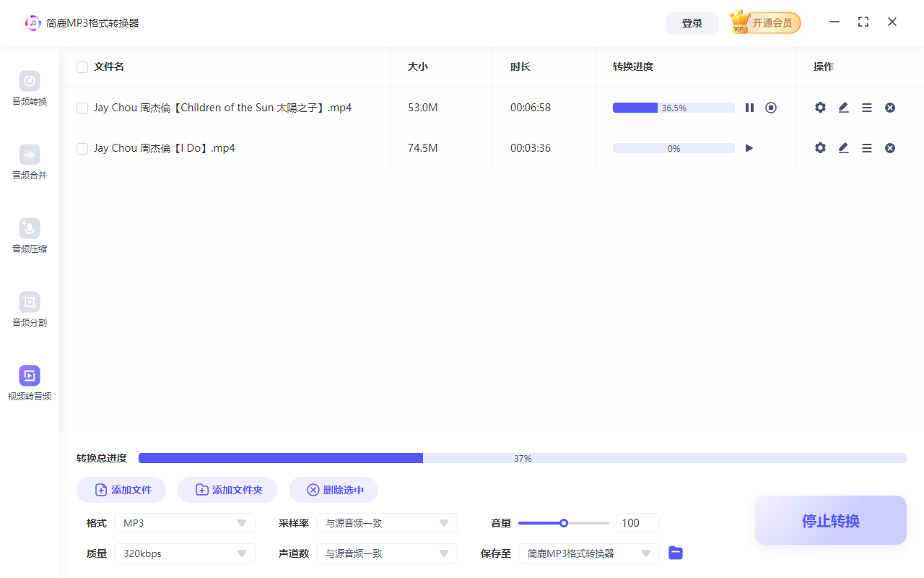Click the 0% progress bar of I Do file
The image size is (924, 578).
[674, 148]
